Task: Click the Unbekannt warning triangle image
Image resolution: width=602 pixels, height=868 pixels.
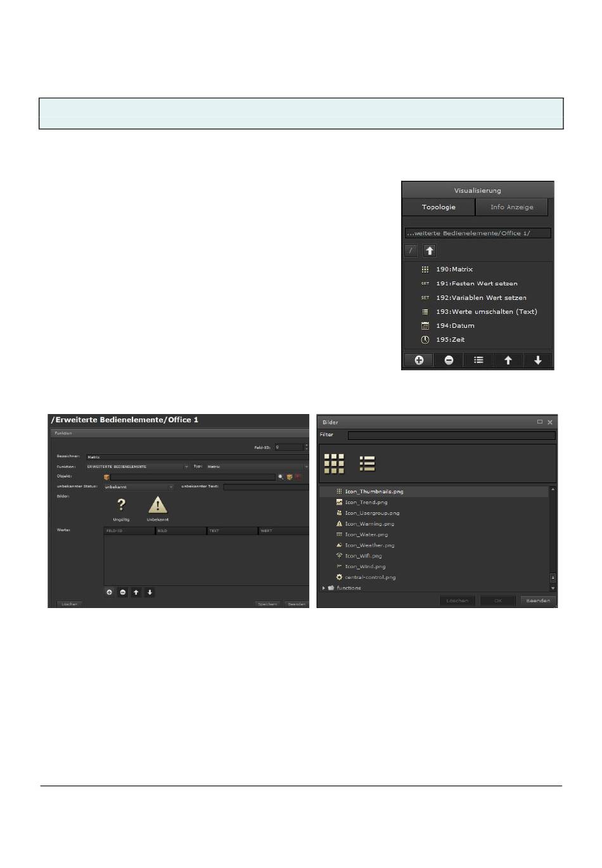Action: [x=158, y=505]
